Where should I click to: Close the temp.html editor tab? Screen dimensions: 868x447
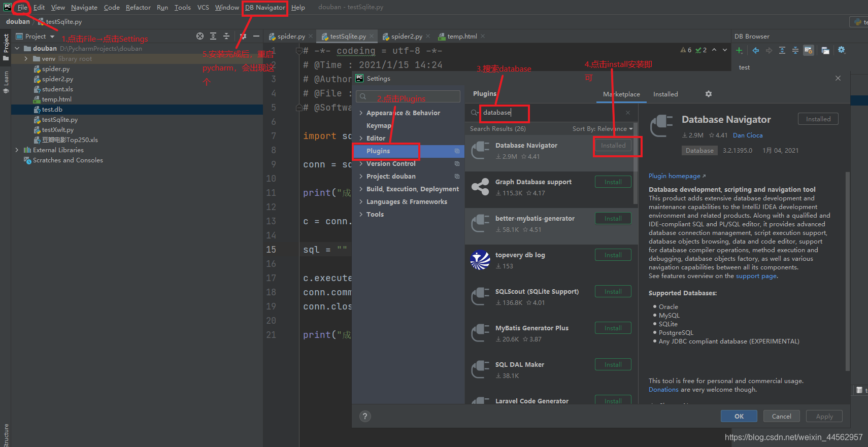pos(483,36)
